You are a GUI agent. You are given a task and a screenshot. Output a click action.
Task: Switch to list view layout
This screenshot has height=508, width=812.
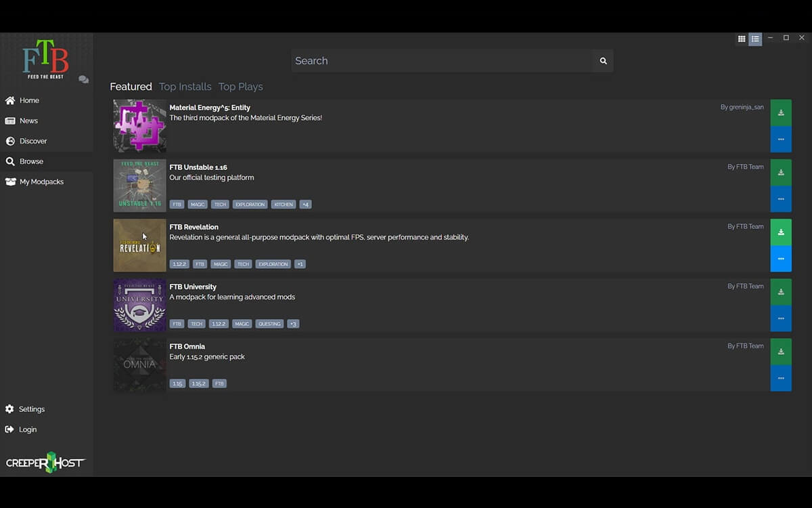coord(755,39)
